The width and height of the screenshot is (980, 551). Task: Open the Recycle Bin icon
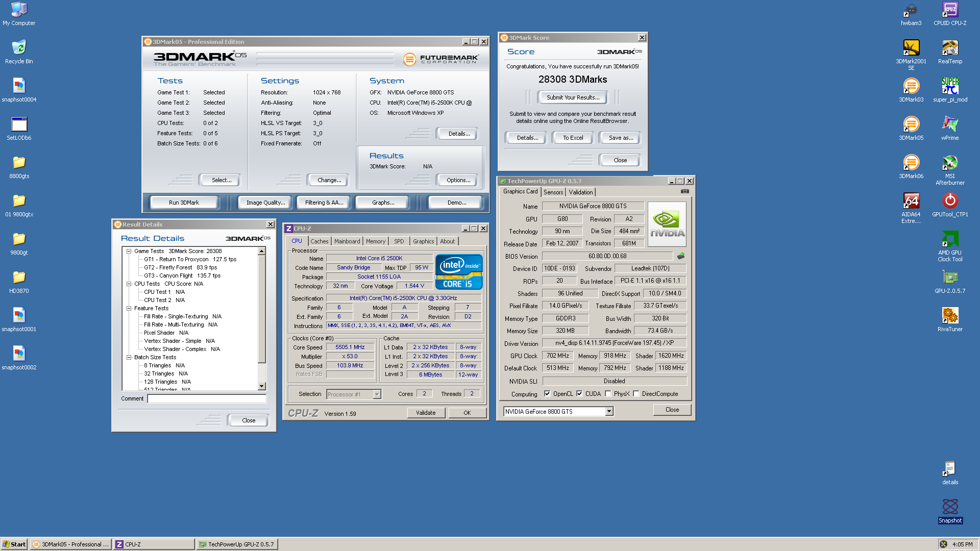coord(19,52)
